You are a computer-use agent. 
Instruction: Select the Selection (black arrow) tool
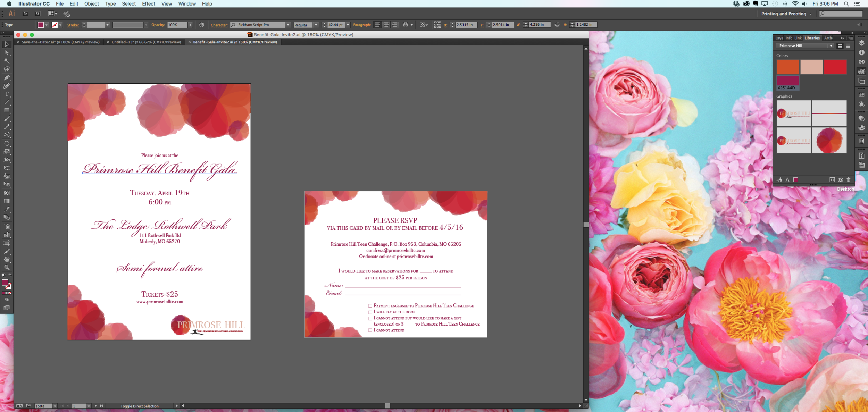7,44
